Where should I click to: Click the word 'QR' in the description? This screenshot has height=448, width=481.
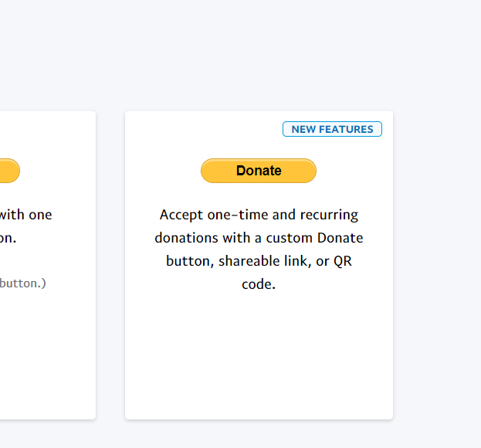click(342, 260)
